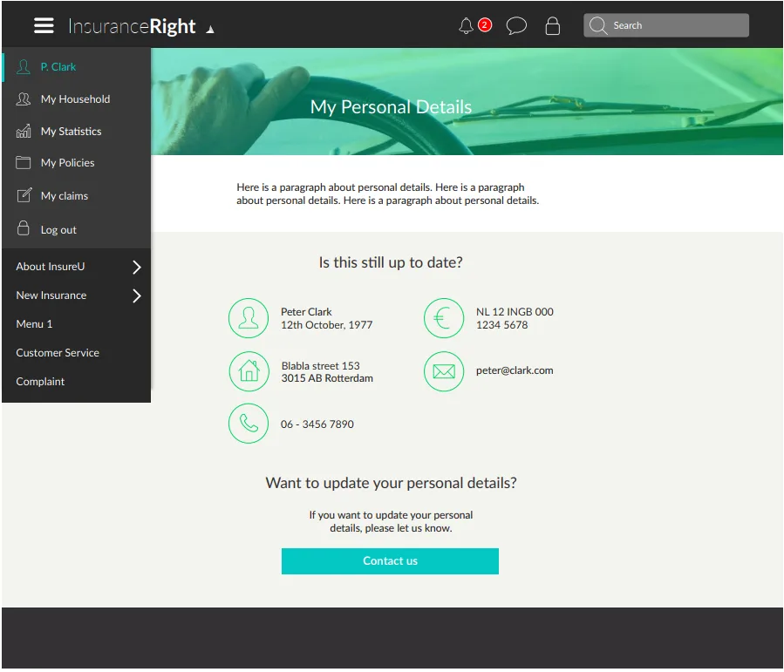This screenshot has width=784, height=672.
Task: Toggle the triangle next to InsuranceRight logo
Action: point(210,30)
